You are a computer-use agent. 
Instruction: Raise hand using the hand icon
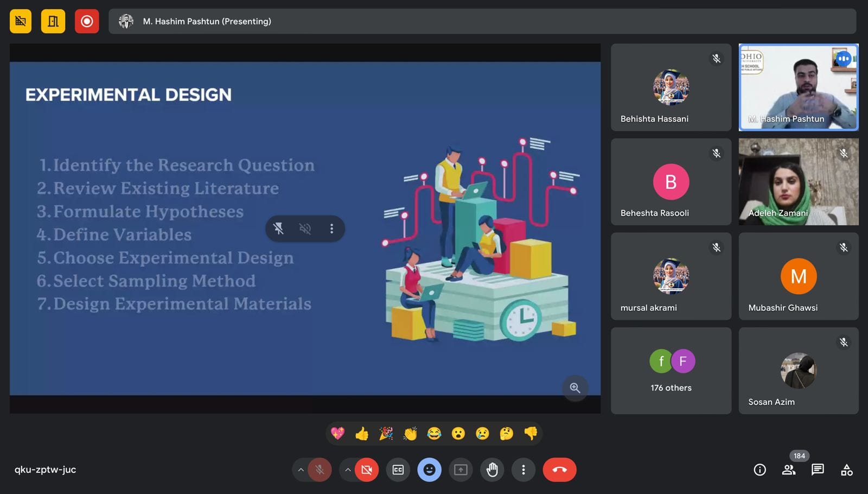tap(492, 470)
